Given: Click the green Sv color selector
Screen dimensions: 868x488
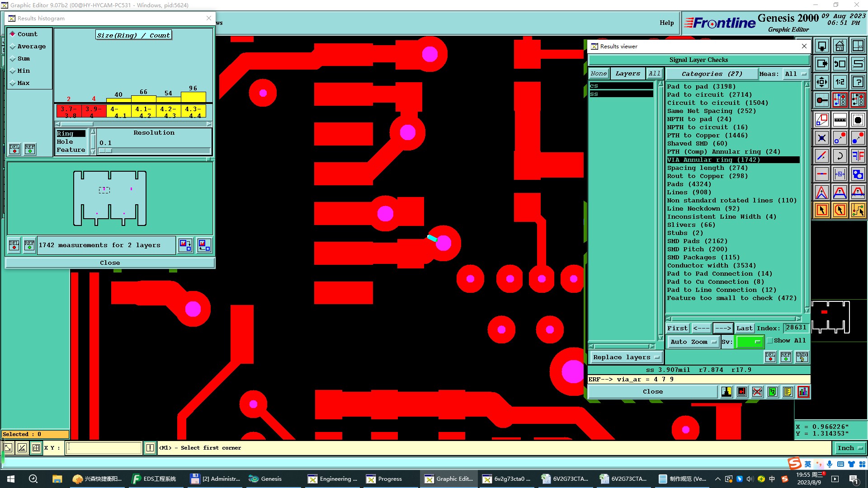Looking at the screenshot, I should point(749,342).
